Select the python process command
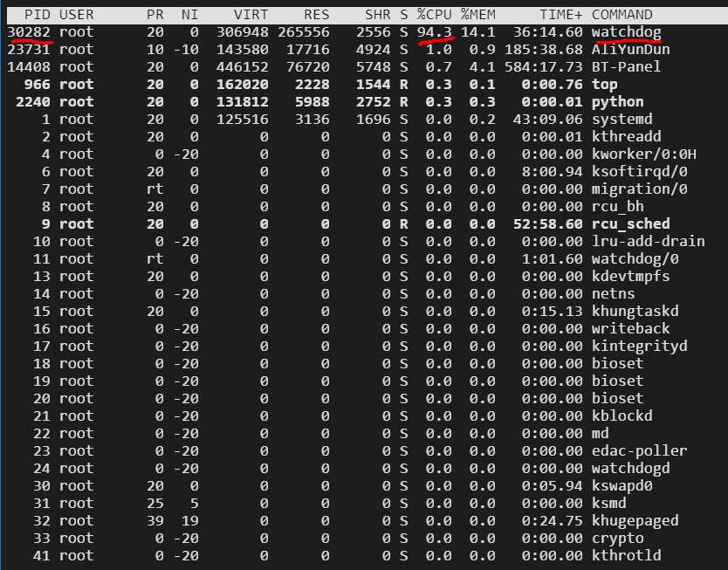The height and width of the screenshot is (570, 728). [617, 102]
